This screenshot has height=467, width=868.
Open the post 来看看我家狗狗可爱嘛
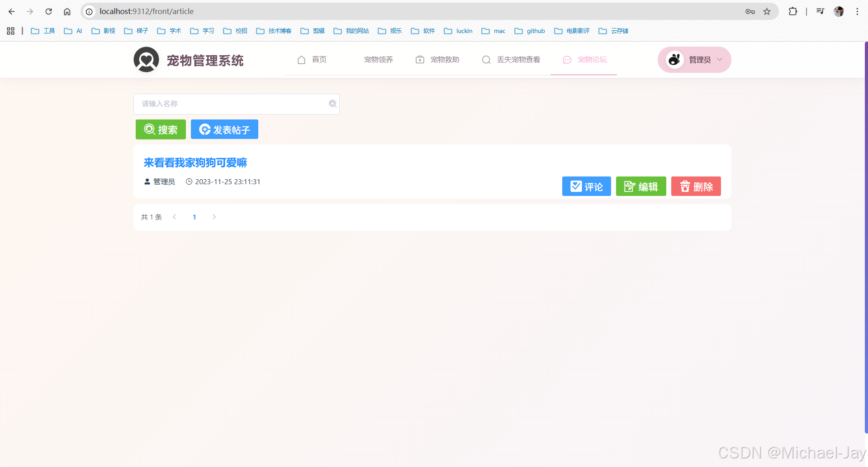point(195,162)
